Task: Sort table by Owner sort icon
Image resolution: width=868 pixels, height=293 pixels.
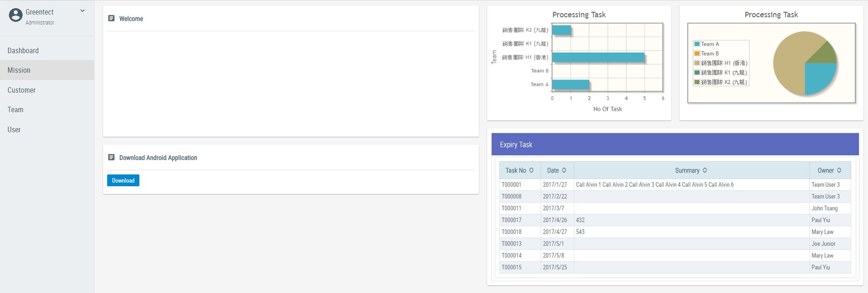Action: click(839, 170)
